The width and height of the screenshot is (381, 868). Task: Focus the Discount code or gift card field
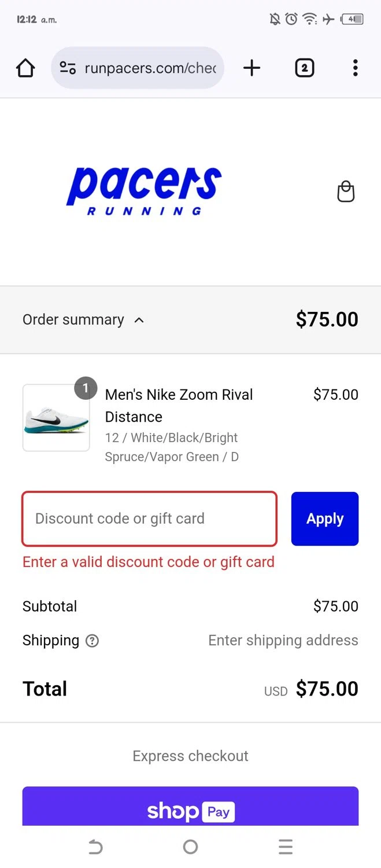[x=149, y=518]
